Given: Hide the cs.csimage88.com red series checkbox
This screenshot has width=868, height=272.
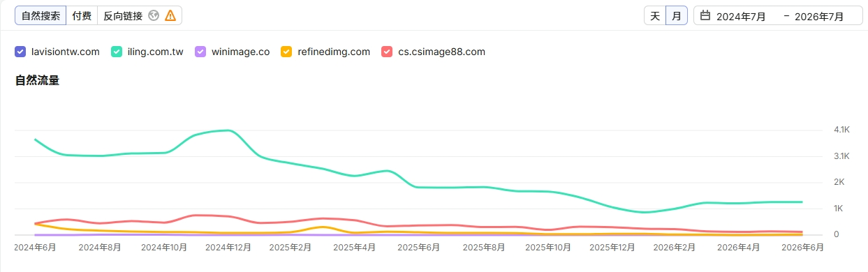Looking at the screenshot, I should [387, 52].
